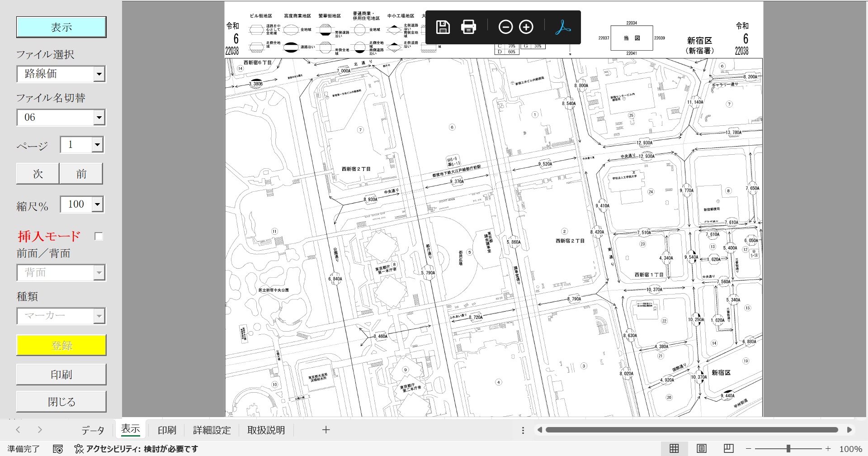Open the 縮尺% dropdown showing 100

click(x=97, y=204)
